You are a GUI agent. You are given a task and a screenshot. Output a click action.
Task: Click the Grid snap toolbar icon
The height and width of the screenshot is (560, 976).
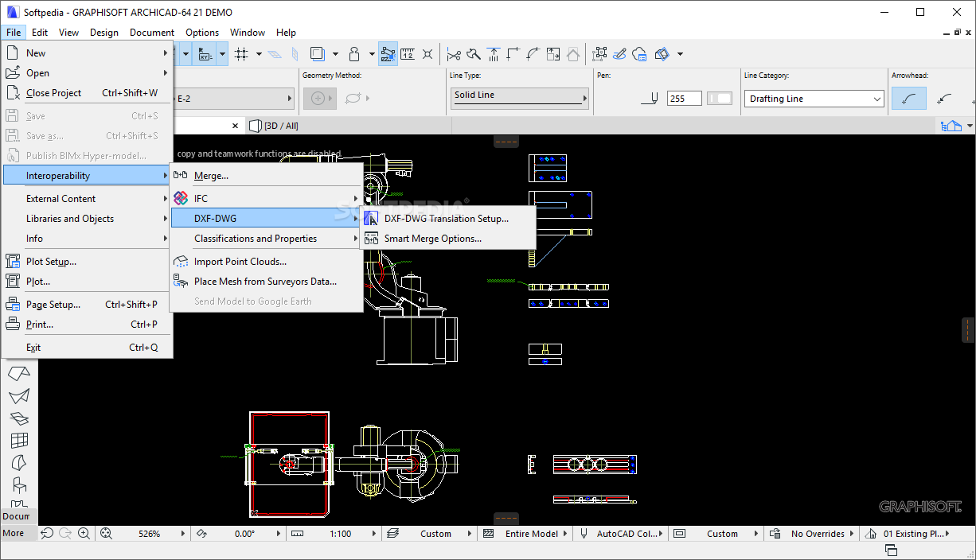click(241, 54)
